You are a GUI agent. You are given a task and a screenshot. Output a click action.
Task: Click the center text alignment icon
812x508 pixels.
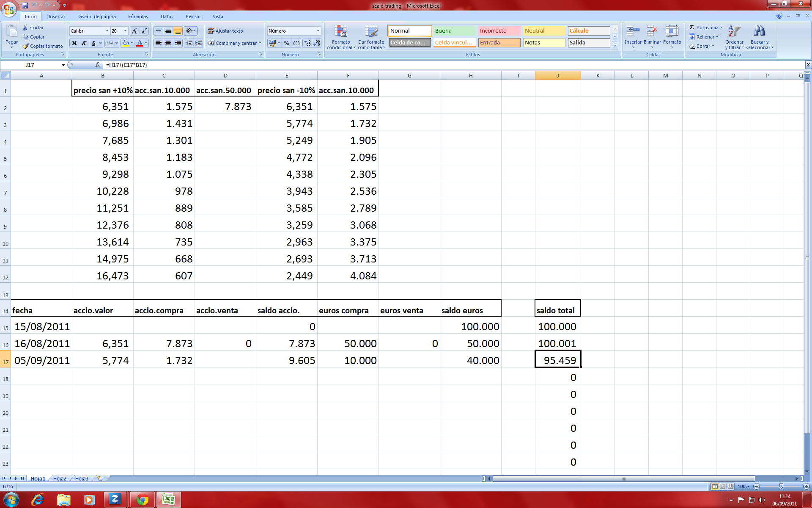pos(168,43)
